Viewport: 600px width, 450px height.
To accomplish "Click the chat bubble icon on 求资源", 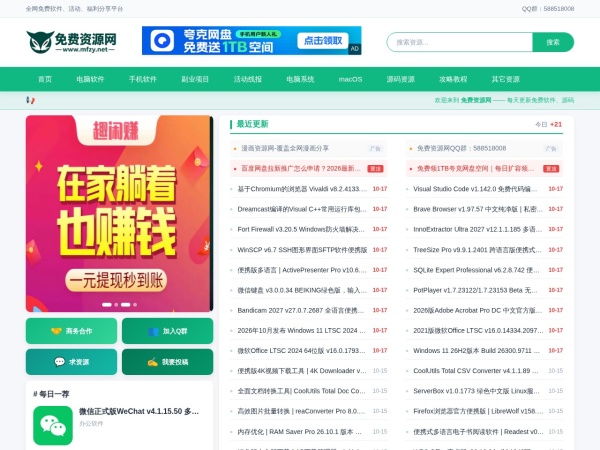I will pyautogui.click(x=60, y=362).
